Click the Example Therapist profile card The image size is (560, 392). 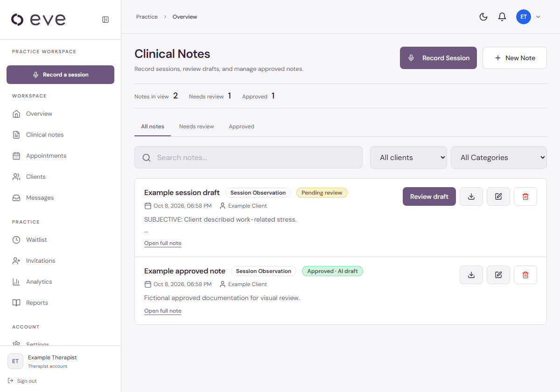tap(61, 361)
